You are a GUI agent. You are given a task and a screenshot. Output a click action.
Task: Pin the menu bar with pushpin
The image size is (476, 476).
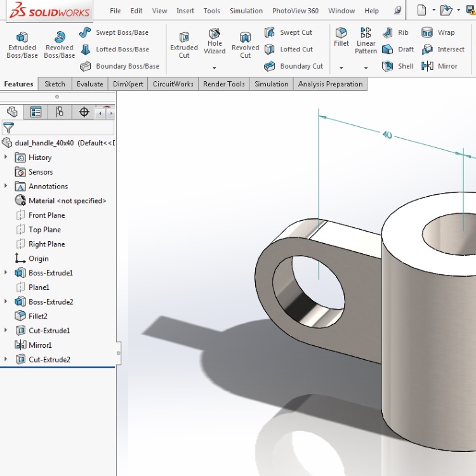(x=397, y=11)
